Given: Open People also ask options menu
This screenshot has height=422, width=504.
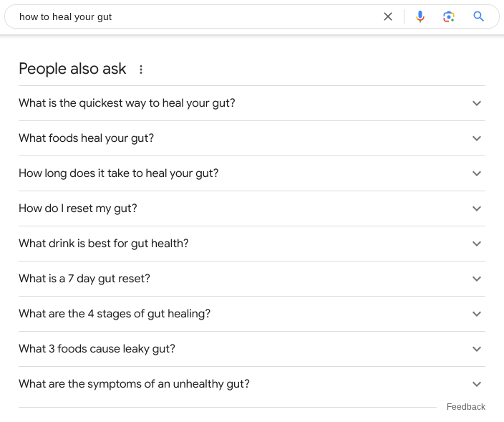Looking at the screenshot, I should [141, 69].
